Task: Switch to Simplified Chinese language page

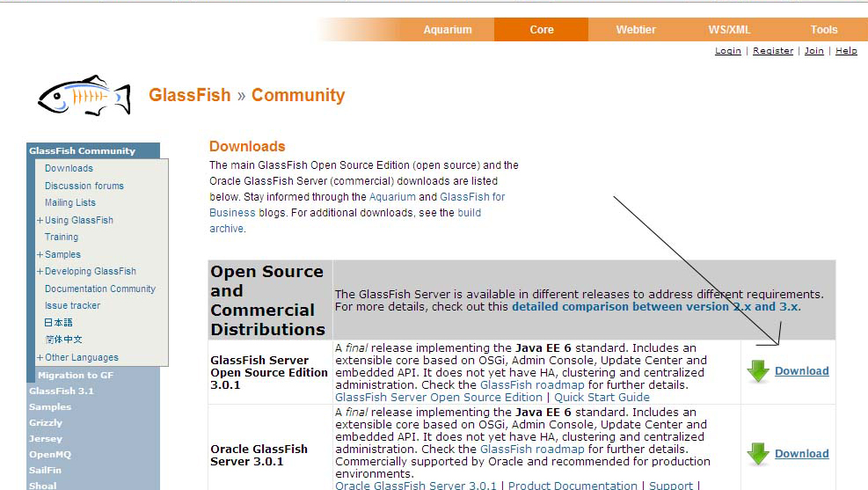Action: point(63,340)
